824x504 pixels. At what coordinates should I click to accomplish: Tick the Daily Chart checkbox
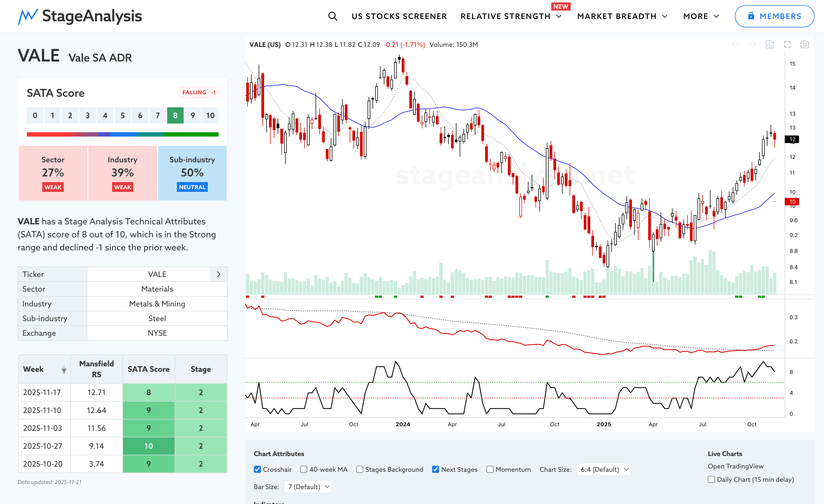coord(711,479)
